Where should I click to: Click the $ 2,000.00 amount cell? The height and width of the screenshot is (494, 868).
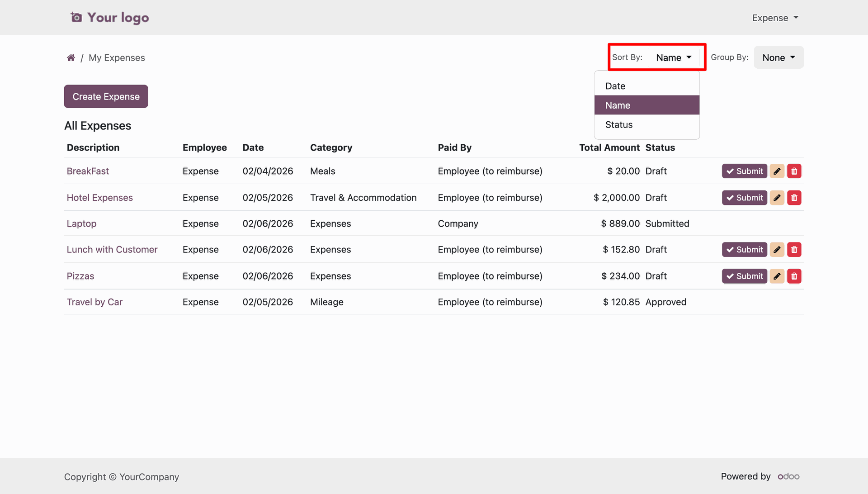[x=617, y=198]
